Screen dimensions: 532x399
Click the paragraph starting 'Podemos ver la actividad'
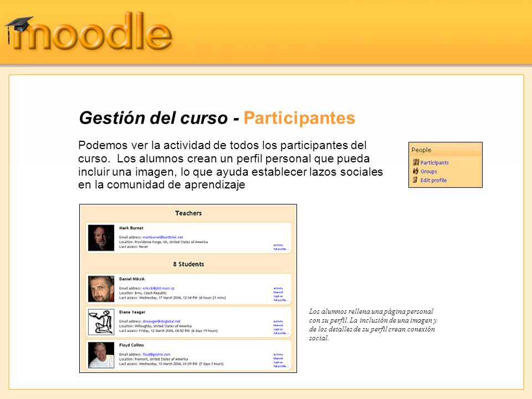pyautogui.click(x=231, y=165)
